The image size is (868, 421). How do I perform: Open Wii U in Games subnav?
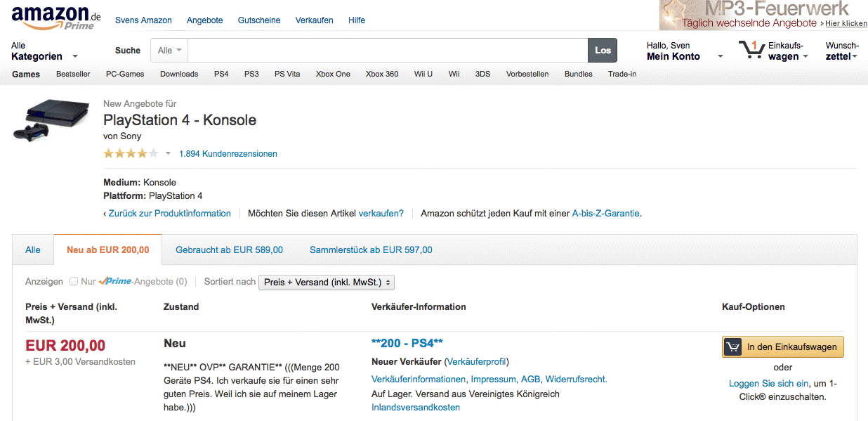423,74
